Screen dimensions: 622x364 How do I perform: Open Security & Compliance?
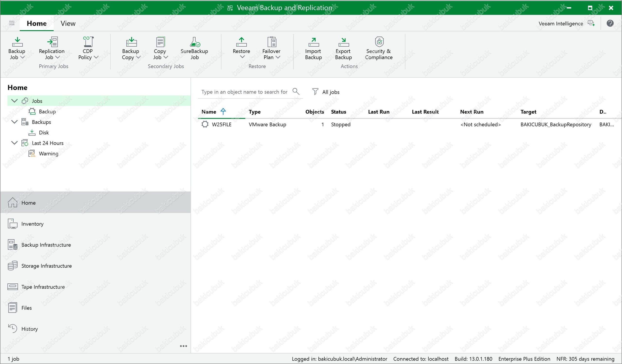pyautogui.click(x=379, y=42)
